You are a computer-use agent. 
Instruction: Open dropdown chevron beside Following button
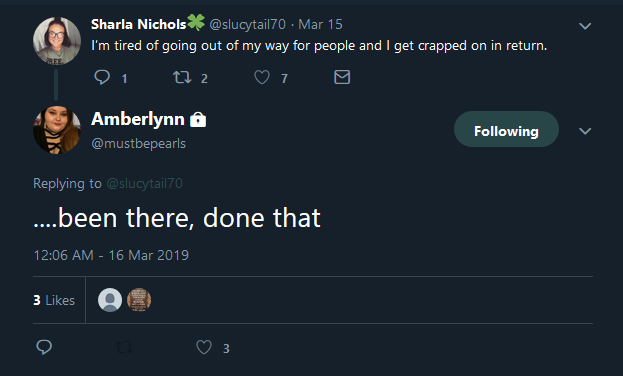coord(585,131)
